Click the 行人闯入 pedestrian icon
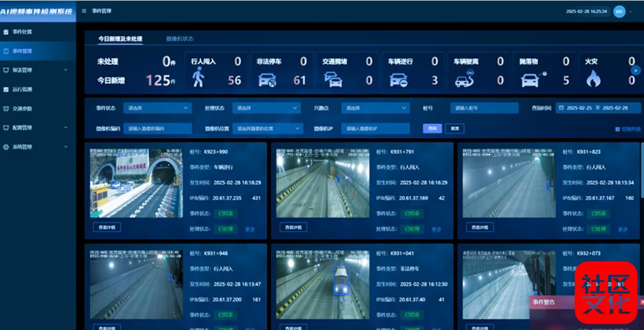 [x=198, y=77]
